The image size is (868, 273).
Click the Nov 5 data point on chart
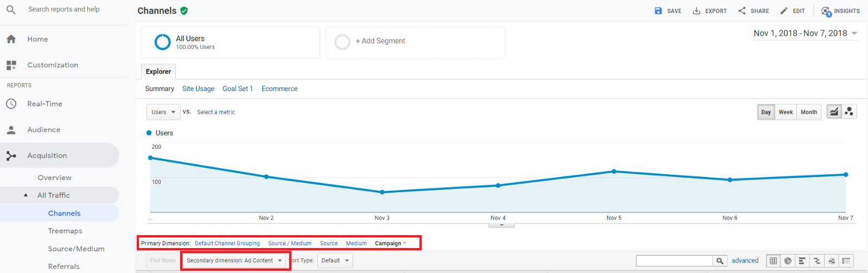click(614, 172)
